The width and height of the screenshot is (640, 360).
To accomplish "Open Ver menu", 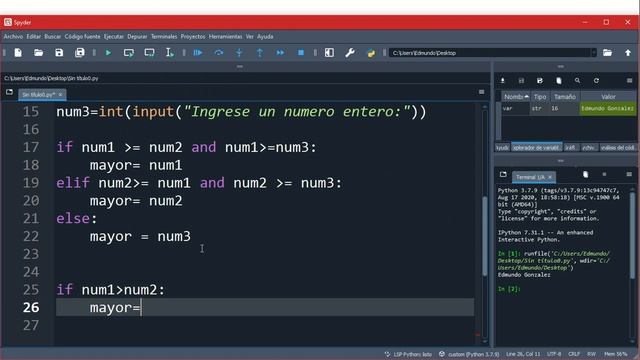I will 250,37.
